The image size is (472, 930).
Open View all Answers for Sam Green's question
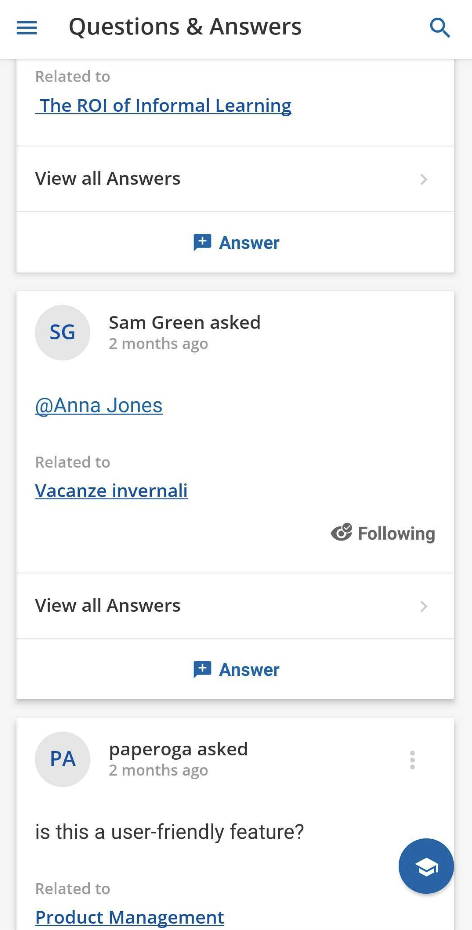click(x=235, y=606)
